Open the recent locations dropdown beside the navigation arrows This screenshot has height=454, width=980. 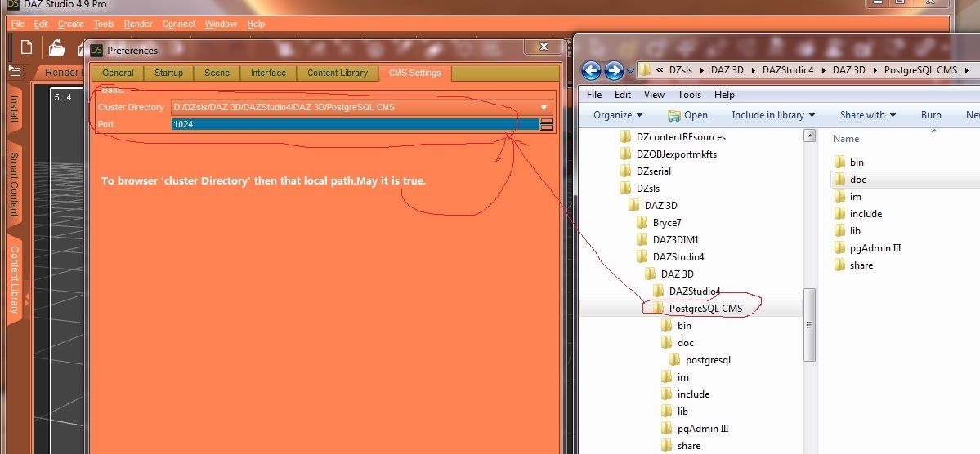pos(630,70)
